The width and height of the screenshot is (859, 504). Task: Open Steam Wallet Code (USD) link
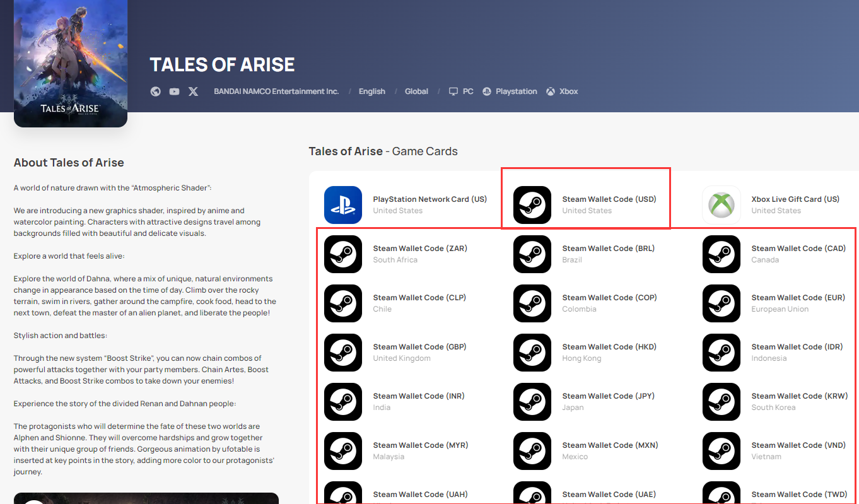pyautogui.click(x=609, y=199)
